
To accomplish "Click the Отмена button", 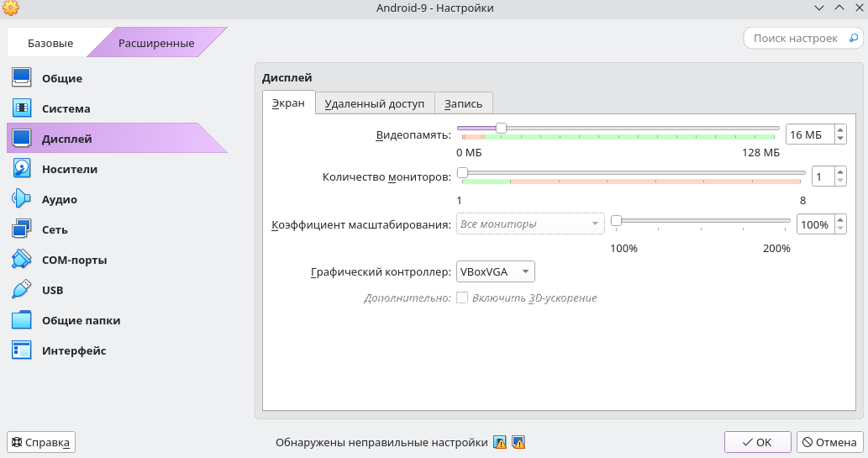I will [x=829, y=442].
